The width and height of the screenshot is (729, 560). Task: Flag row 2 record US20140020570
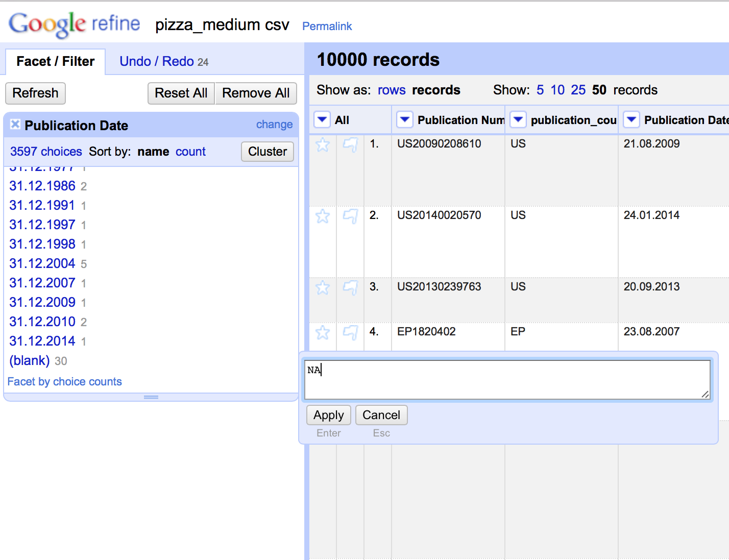350,216
